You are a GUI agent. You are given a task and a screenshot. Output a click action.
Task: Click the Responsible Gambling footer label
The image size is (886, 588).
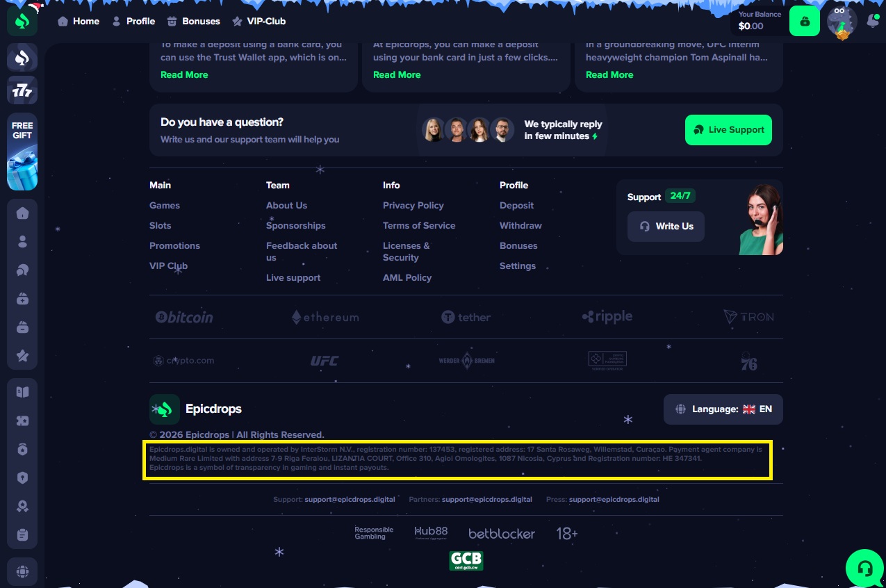(374, 533)
